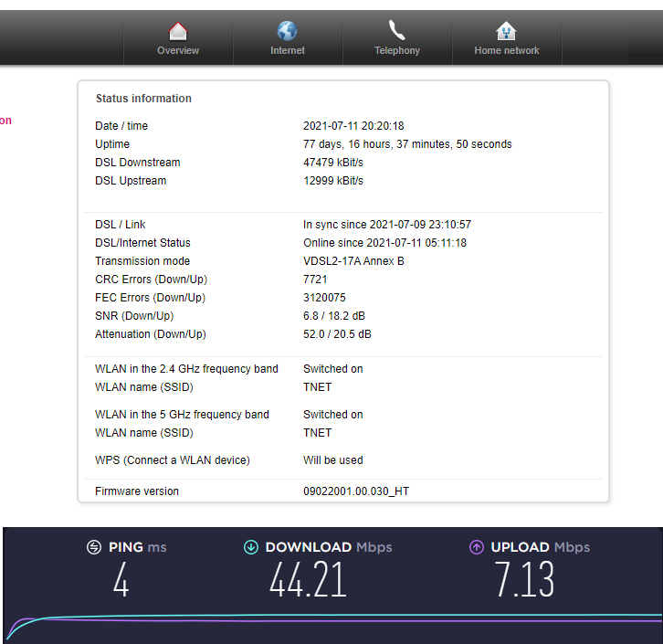Click the red house Overview icon
This screenshot has height=644, width=663.
(x=177, y=31)
